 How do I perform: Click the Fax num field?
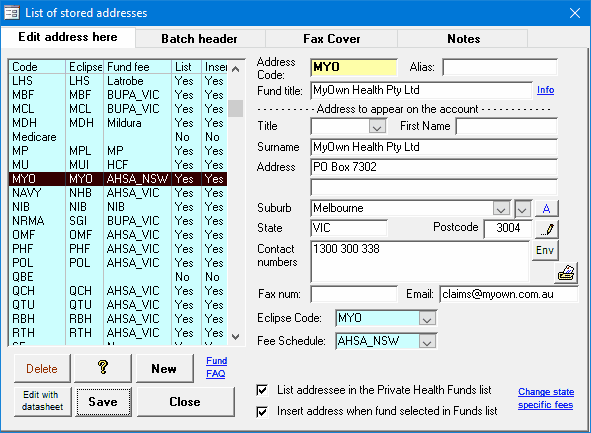click(x=354, y=294)
